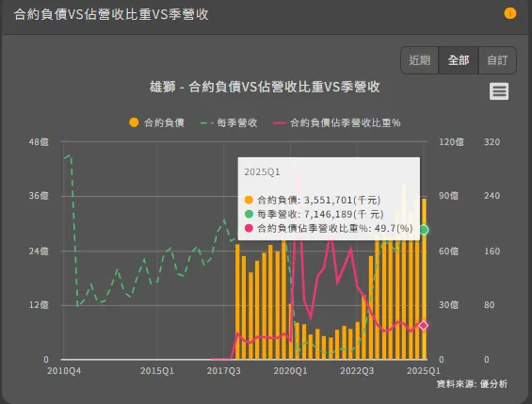532x404 pixels.
Task: Click the 240 percentage axis label
Action: (492, 196)
